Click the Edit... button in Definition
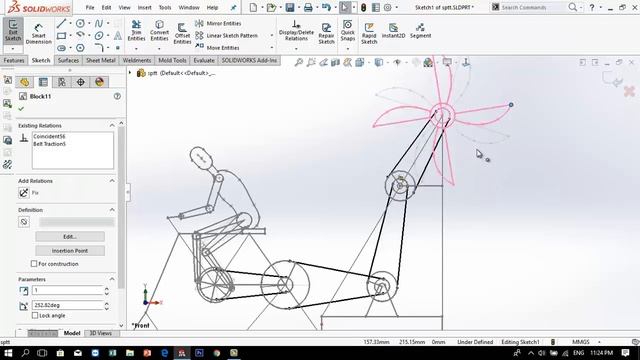The width and height of the screenshot is (640, 360). coord(70,237)
